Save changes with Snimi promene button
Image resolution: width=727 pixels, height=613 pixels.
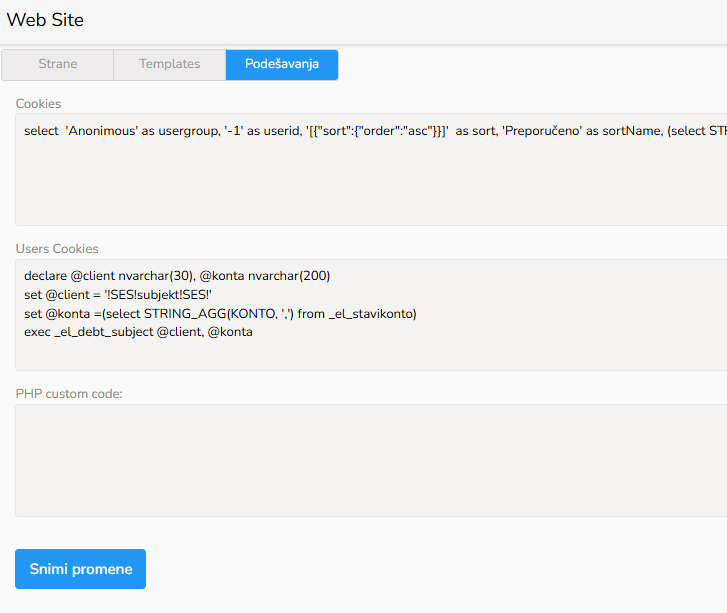(80, 569)
